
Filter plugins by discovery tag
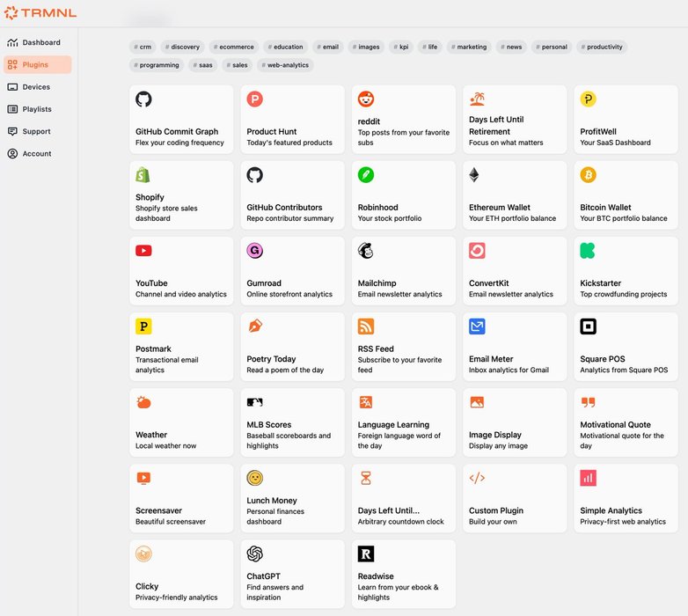(182, 47)
